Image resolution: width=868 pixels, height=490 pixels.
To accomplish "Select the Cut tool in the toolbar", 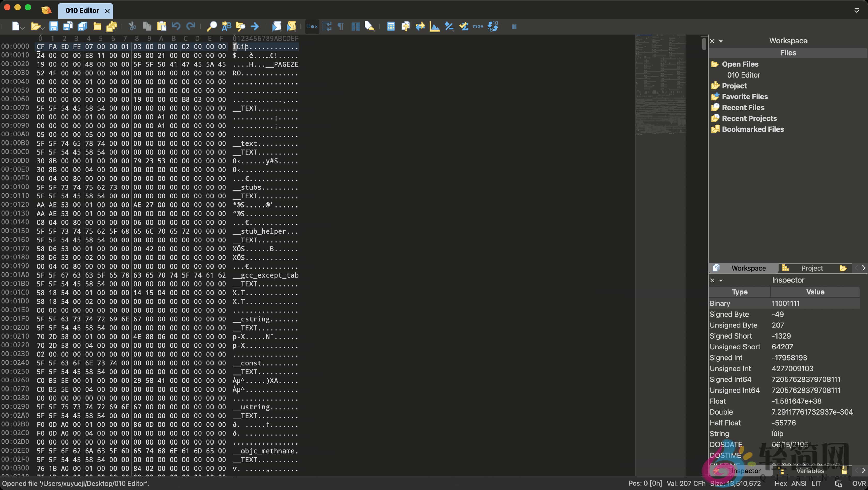I will [132, 26].
